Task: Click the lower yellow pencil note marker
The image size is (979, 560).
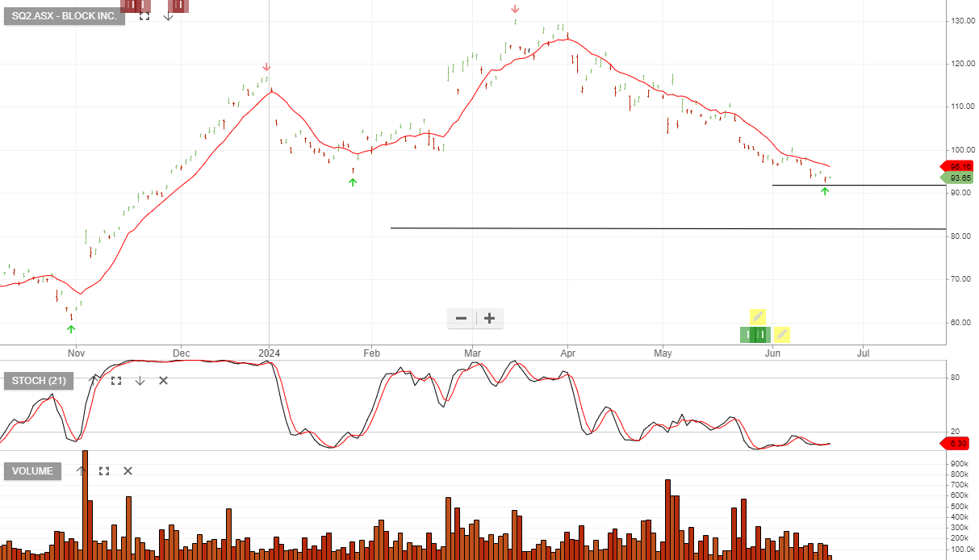Action: (782, 334)
